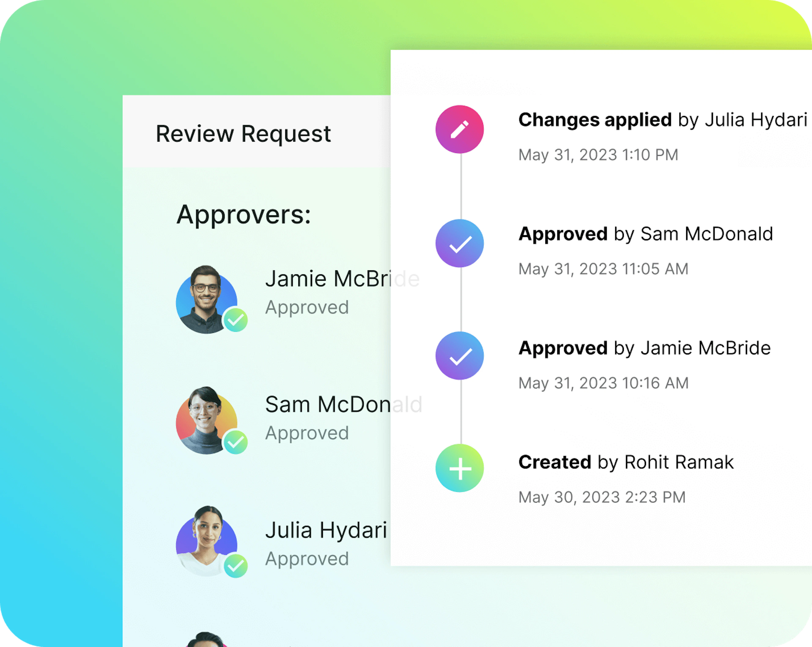Select the Julia Hydari approver name
The width and height of the screenshot is (812, 647).
tap(326, 530)
